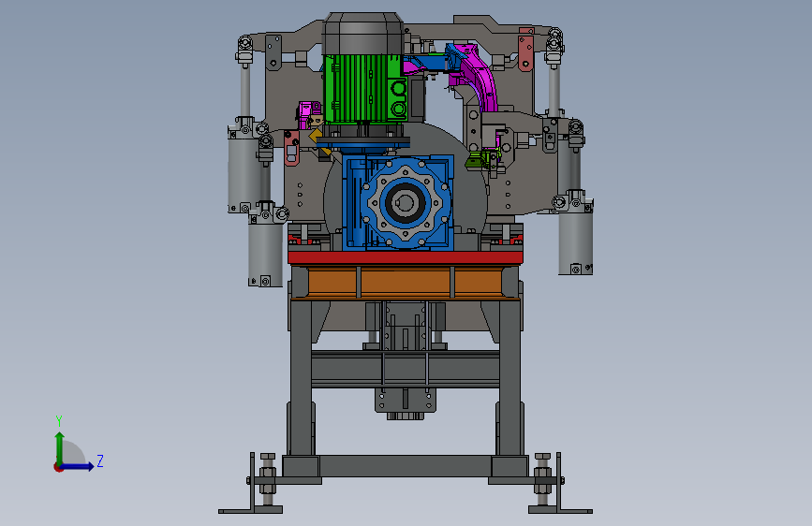812x526 pixels.
Task: Select the bottom crossbar of the stand
Action: click(405, 466)
